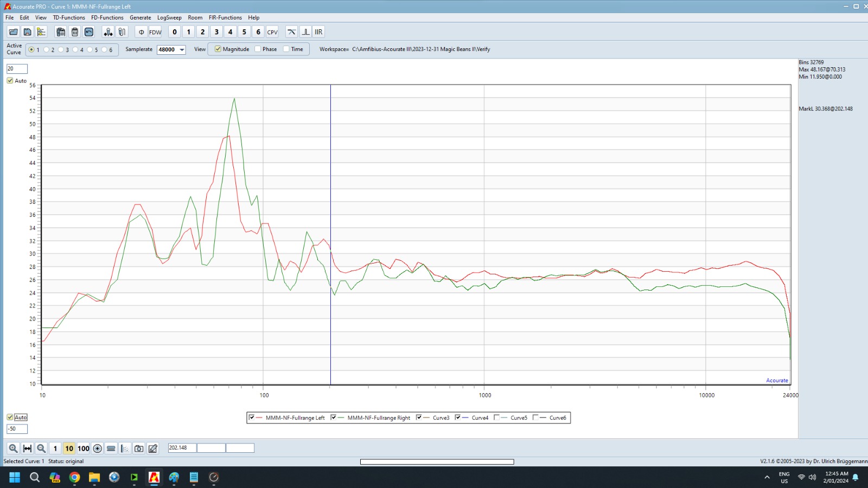Click toolbar macro button 0

[x=175, y=32]
